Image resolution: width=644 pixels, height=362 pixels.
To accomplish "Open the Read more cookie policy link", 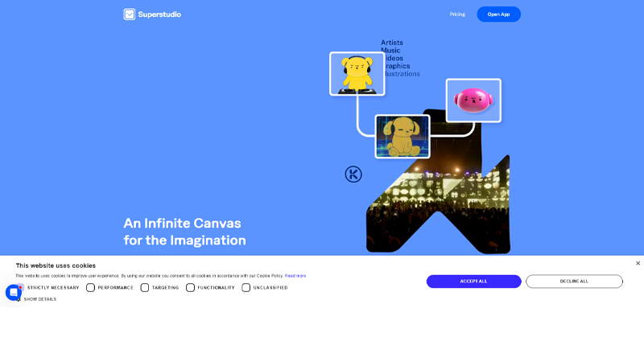I will click(295, 276).
